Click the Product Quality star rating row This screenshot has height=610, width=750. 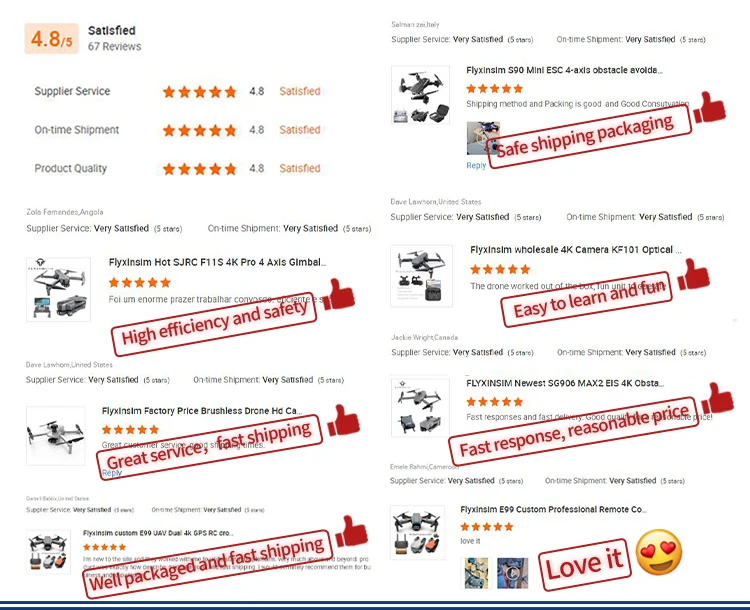point(177,168)
